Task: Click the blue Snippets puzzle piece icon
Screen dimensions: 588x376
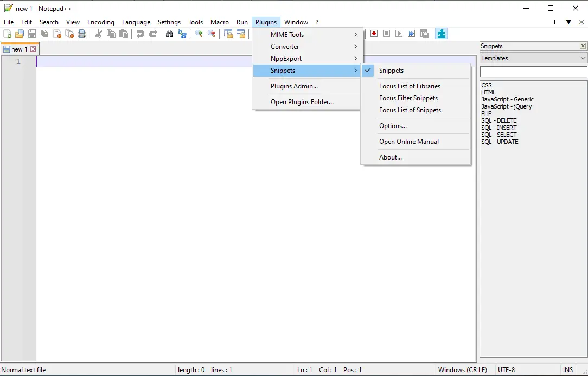Action: 441,33
